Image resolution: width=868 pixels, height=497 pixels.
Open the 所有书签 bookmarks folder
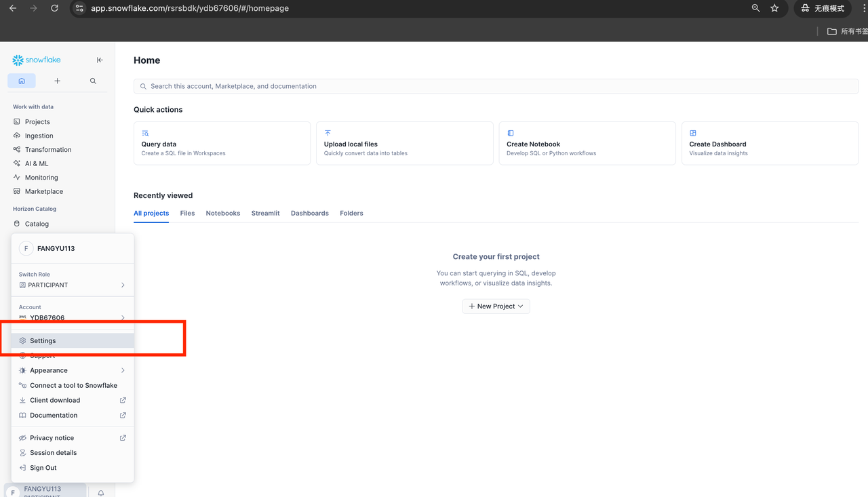coord(847,31)
